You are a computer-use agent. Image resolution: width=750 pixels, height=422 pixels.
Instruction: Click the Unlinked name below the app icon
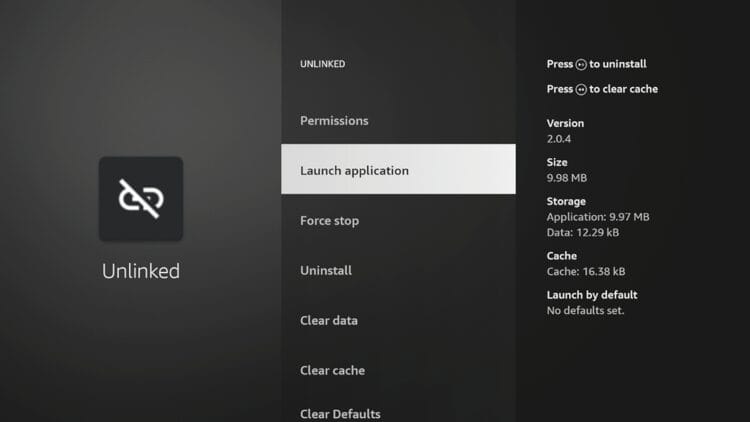[141, 271]
